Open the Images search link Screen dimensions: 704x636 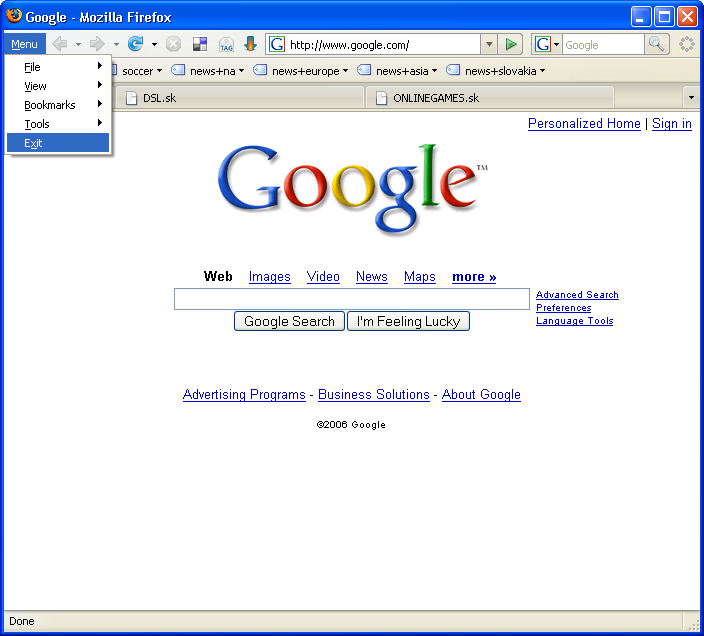click(x=269, y=276)
